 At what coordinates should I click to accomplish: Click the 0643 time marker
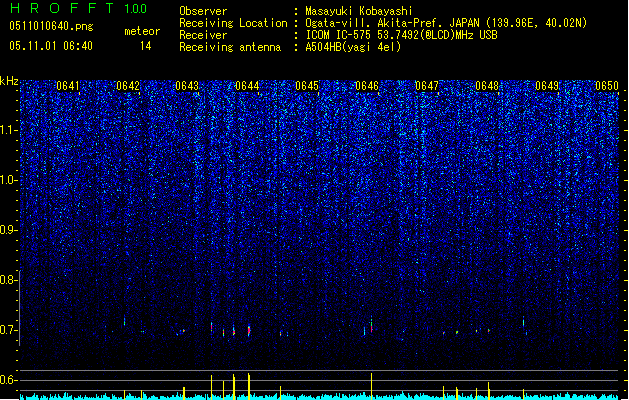point(187,86)
